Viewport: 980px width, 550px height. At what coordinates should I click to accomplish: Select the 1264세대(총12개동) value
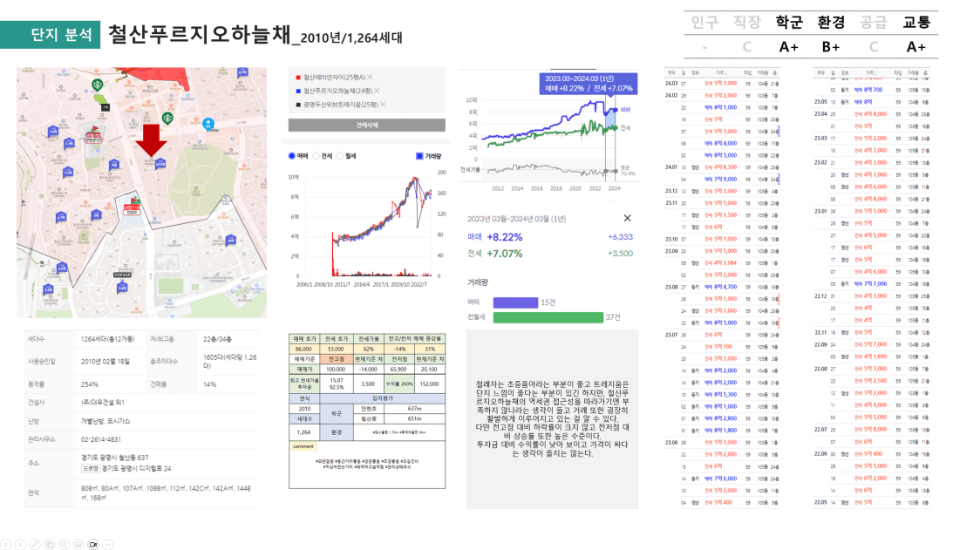107,339
